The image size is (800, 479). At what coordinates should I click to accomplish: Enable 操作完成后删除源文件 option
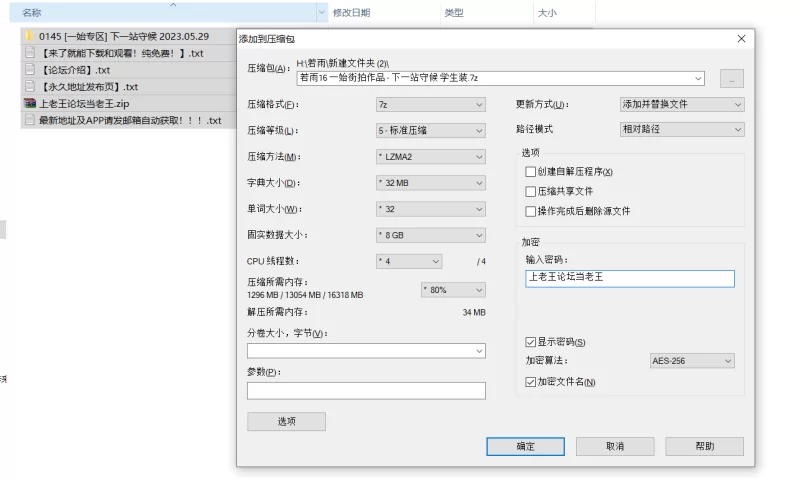click(531, 211)
